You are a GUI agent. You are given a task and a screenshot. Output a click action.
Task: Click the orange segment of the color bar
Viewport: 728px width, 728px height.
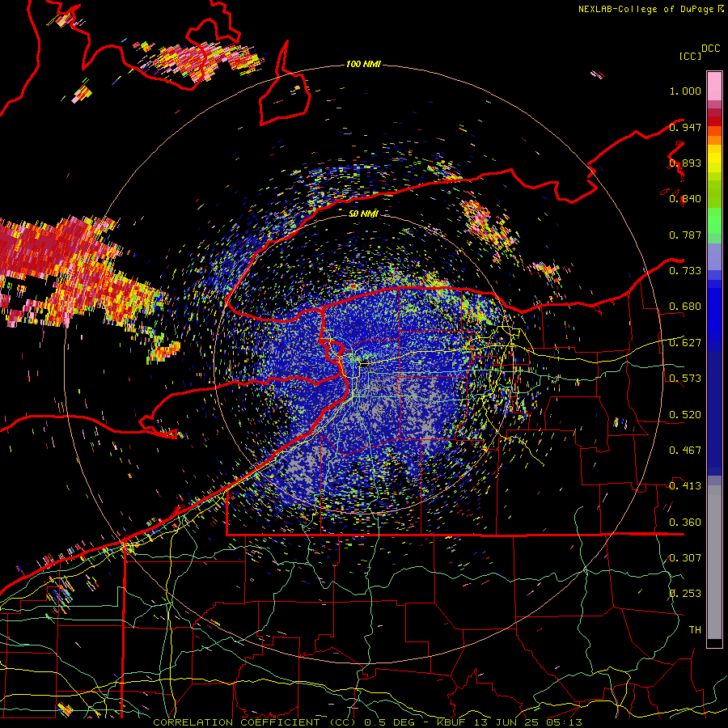[714, 136]
